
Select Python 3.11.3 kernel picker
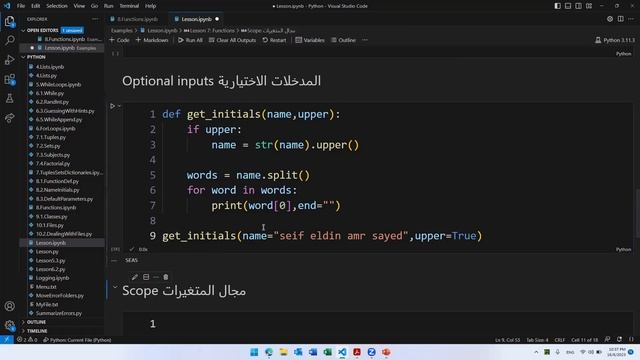coord(615,40)
